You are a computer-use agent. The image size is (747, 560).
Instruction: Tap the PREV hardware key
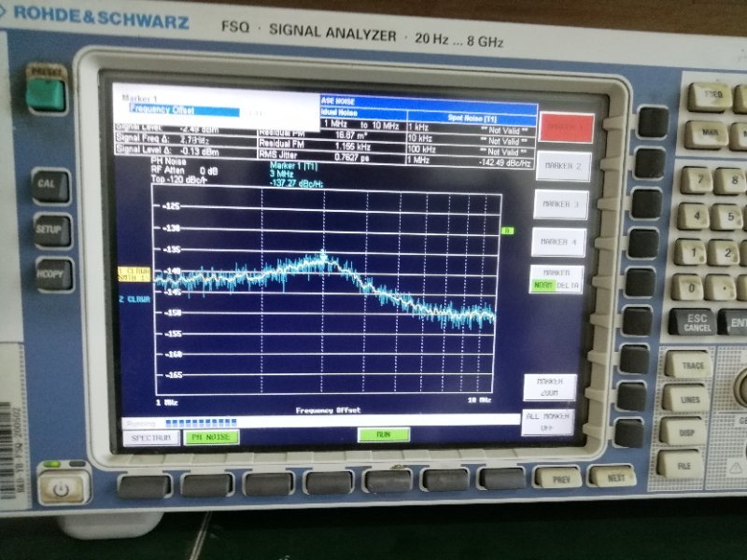coord(557,478)
